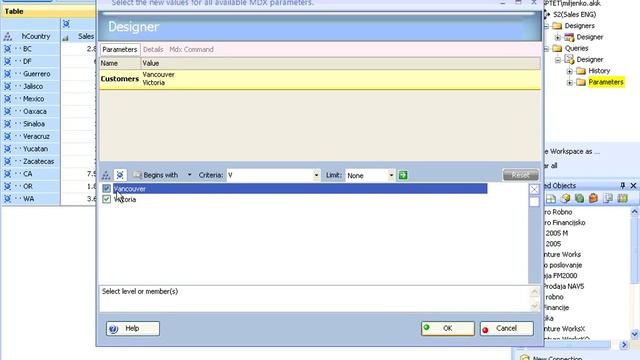Select S2(Sales ENG) in the workspace tree
Viewport: 640px width, 360px height.
pyautogui.click(x=574, y=15)
